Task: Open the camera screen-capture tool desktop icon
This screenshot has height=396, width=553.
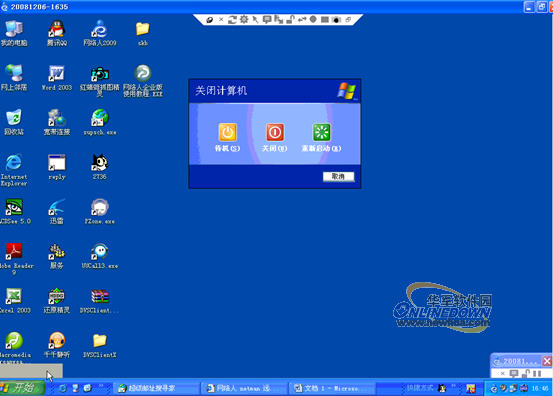Action: (x=100, y=81)
